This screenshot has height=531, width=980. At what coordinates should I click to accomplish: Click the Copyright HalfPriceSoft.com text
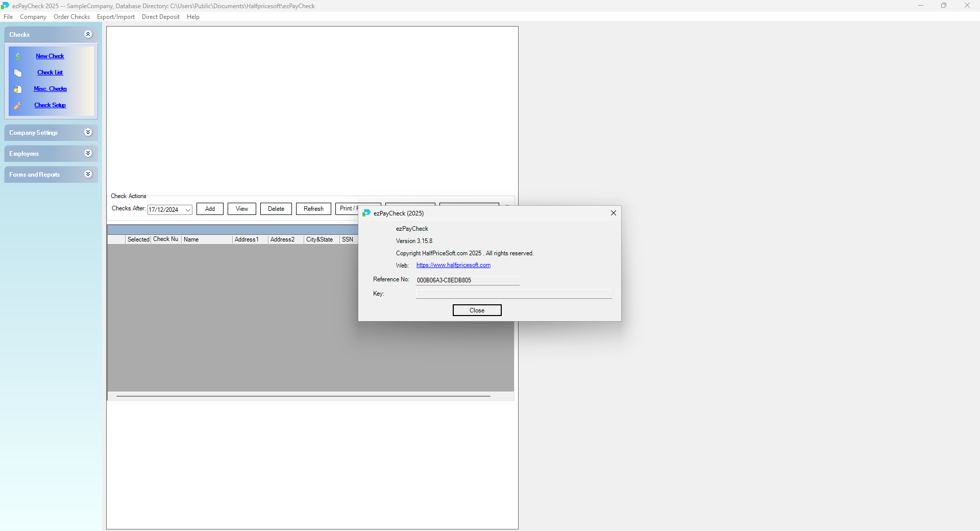pos(464,253)
